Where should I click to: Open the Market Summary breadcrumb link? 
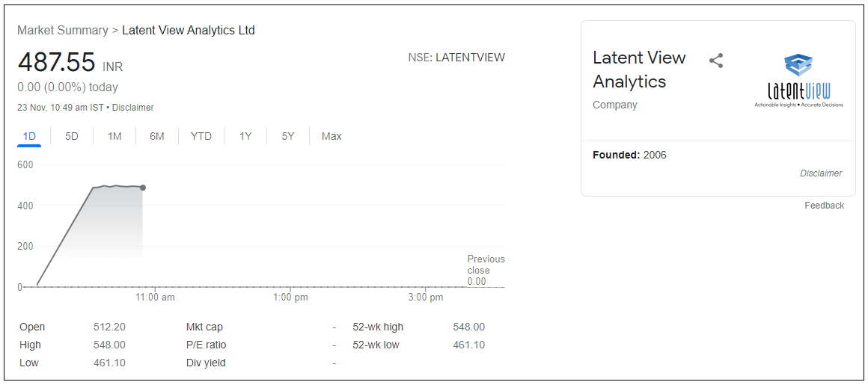(63, 31)
